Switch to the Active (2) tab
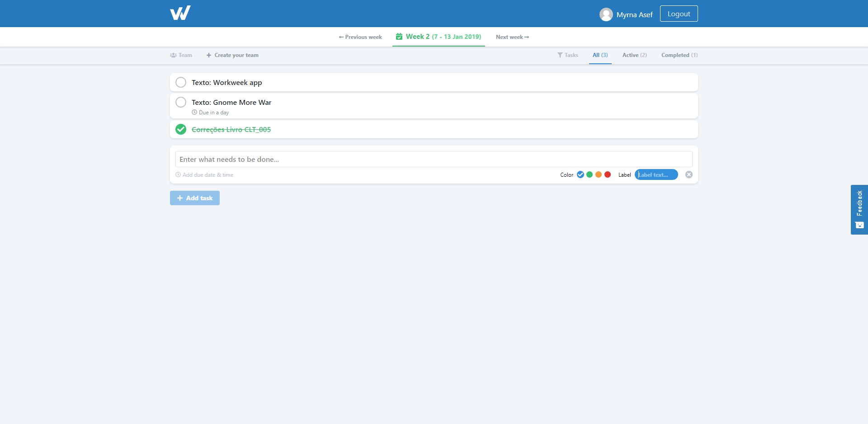The image size is (868, 424). 634,55
